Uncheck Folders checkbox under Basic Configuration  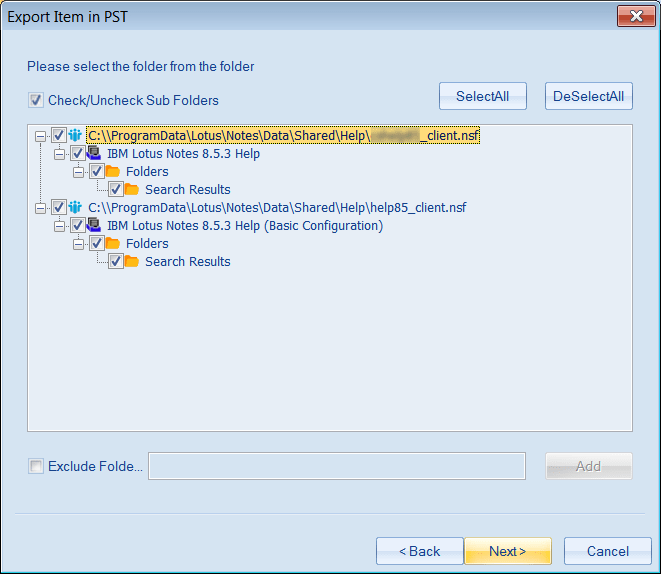coord(97,244)
